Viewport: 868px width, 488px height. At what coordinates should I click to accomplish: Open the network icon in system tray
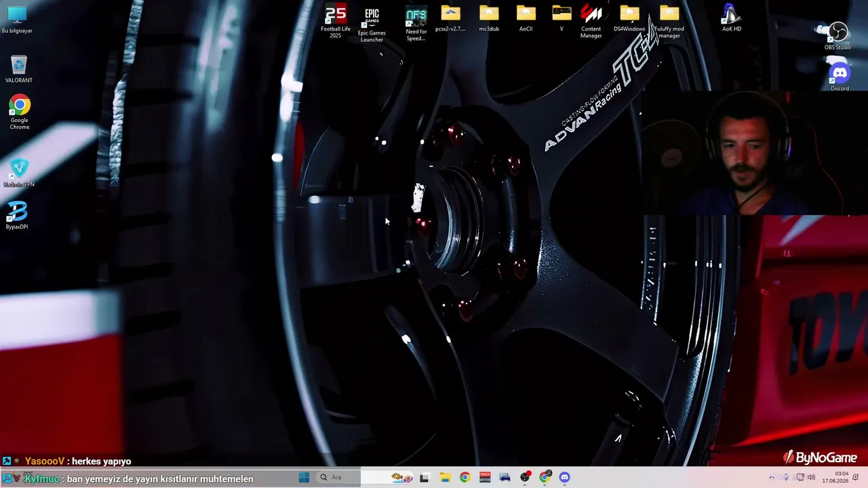click(x=800, y=477)
